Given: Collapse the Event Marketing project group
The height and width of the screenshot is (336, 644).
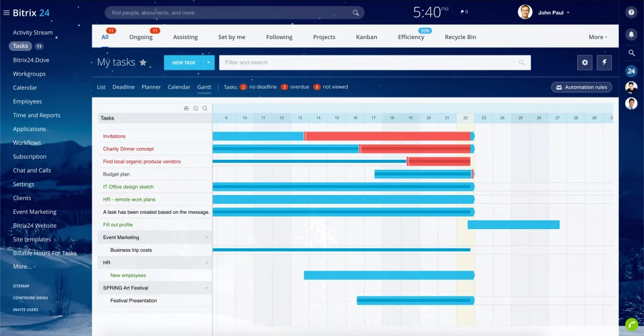Looking at the screenshot, I should [206, 238].
